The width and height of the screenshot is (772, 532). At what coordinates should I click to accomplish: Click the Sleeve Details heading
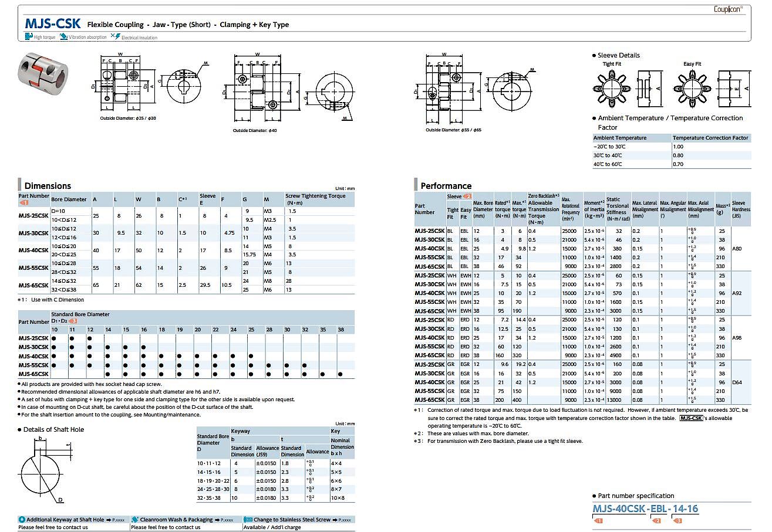619,55
